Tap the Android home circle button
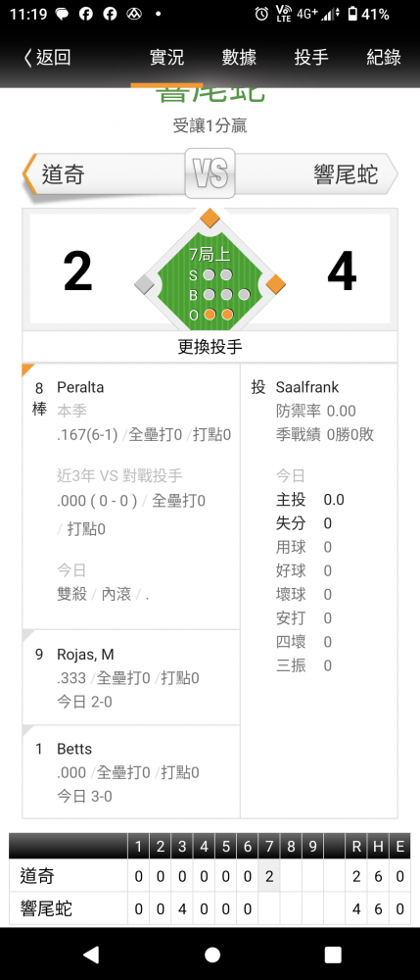The width and height of the screenshot is (420, 980). [212, 955]
